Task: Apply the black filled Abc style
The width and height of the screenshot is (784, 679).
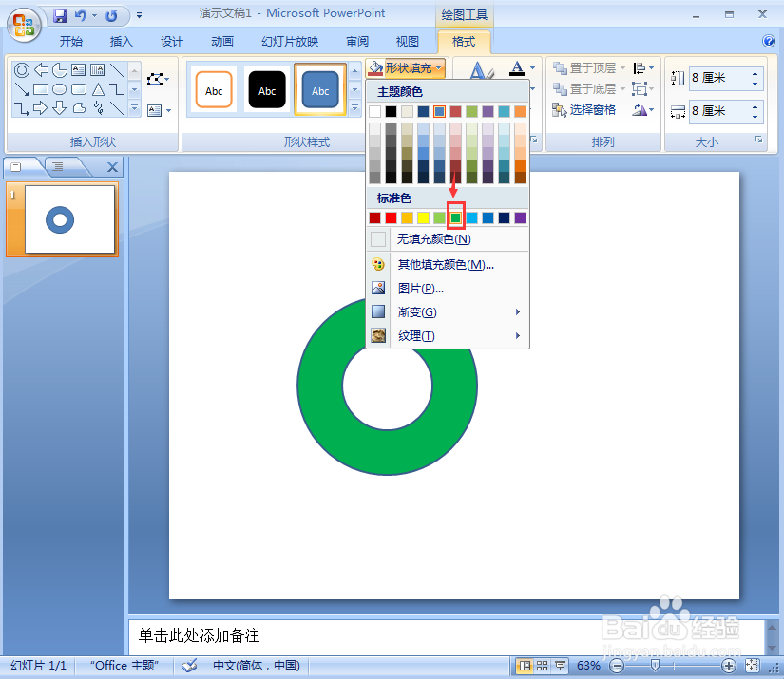Action: pos(267,90)
